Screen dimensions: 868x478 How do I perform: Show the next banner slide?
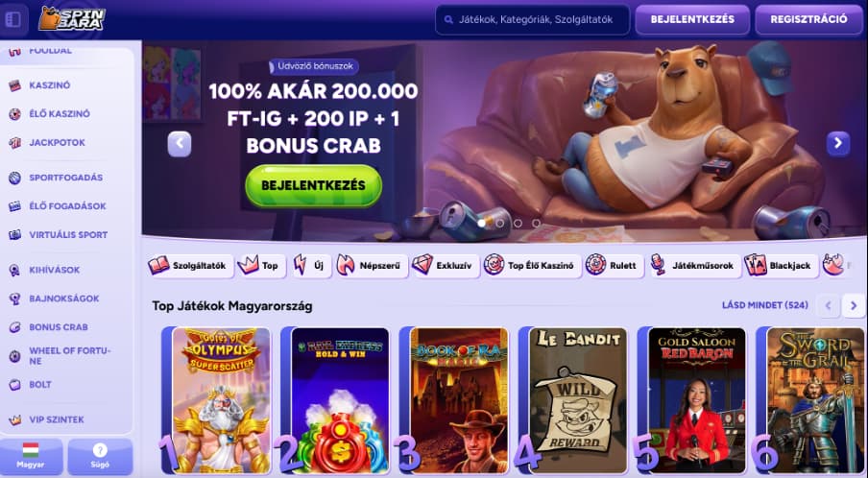point(838,144)
